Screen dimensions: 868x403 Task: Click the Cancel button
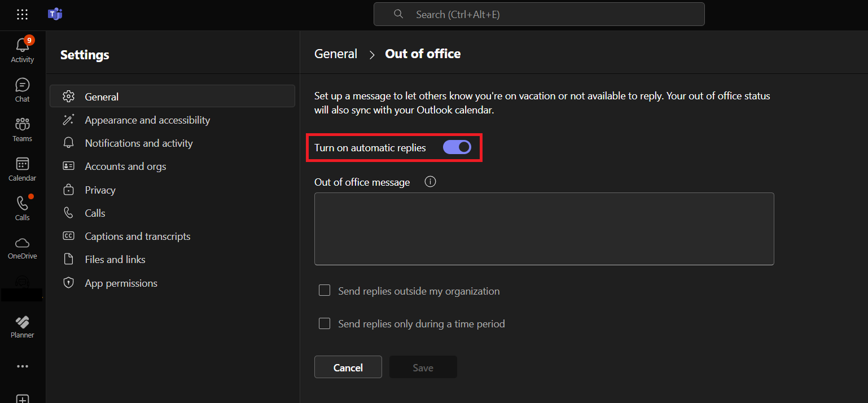click(348, 367)
